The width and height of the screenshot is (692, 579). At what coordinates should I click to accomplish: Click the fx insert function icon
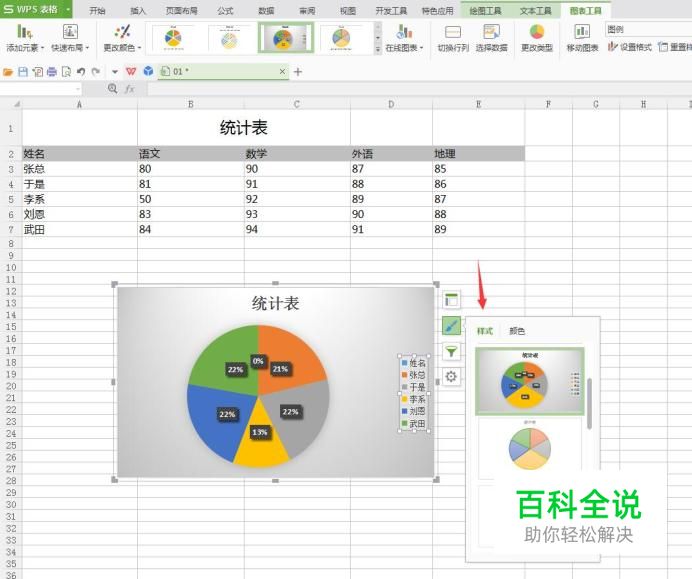130,89
